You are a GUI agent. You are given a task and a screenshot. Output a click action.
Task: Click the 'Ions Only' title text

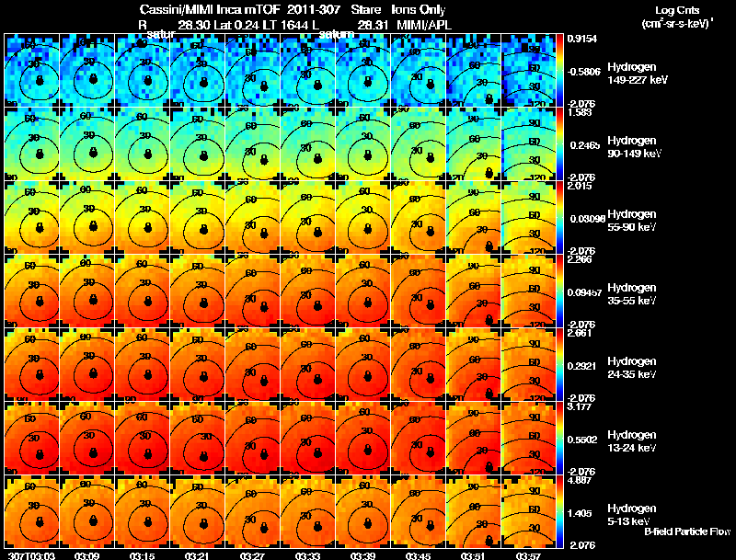[419, 10]
